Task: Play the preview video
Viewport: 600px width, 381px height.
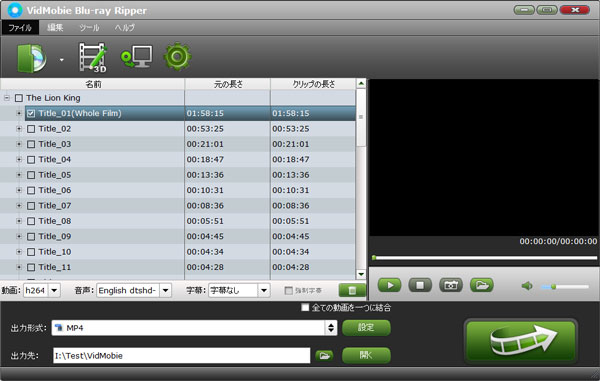Action: pyautogui.click(x=390, y=285)
